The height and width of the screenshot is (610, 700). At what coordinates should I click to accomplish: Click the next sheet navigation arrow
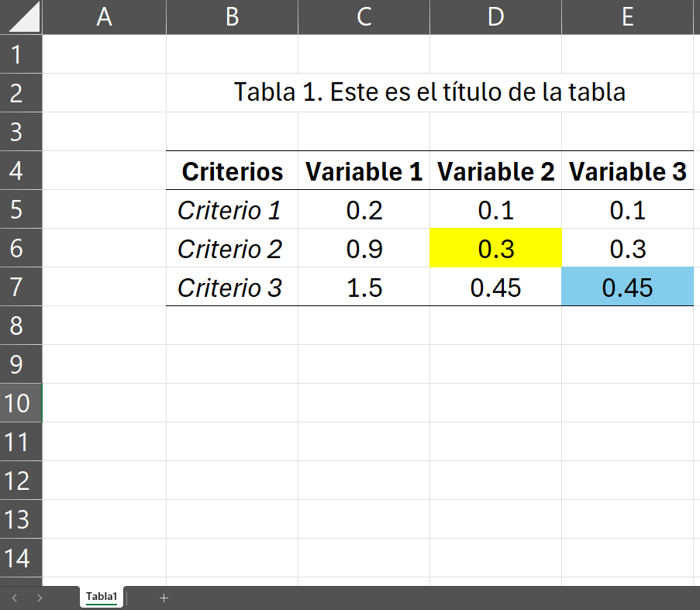40,598
